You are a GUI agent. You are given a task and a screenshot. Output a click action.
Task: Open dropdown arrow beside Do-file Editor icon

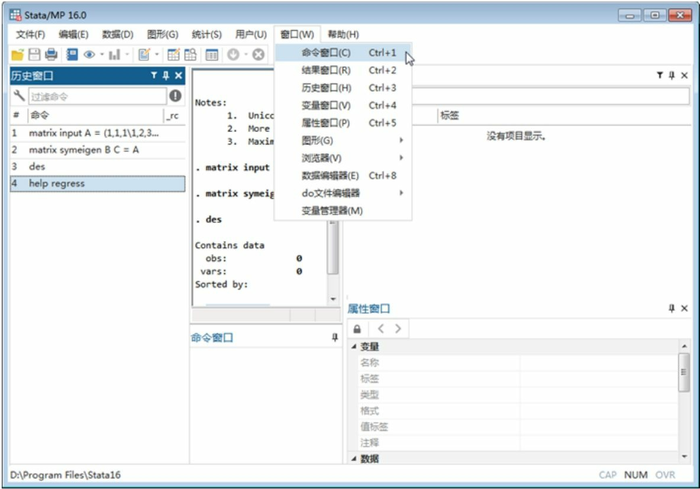pos(157,54)
